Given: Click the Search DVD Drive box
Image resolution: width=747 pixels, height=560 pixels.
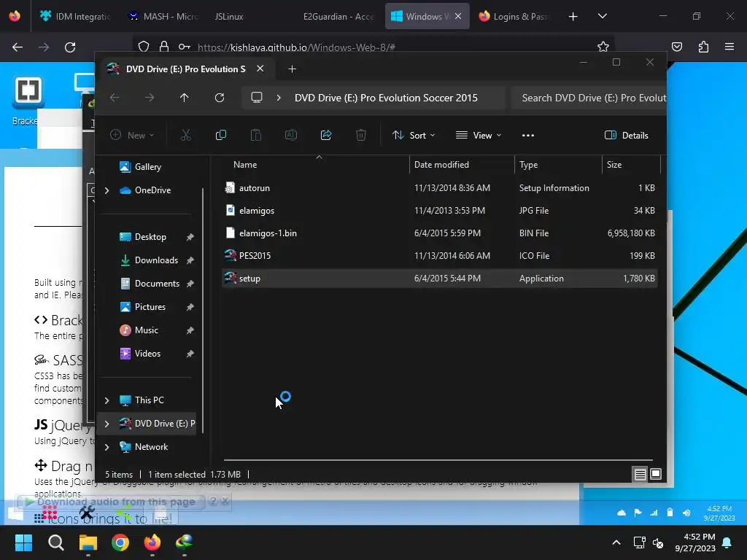Looking at the screenshot, I should click(x=589, y=98).
